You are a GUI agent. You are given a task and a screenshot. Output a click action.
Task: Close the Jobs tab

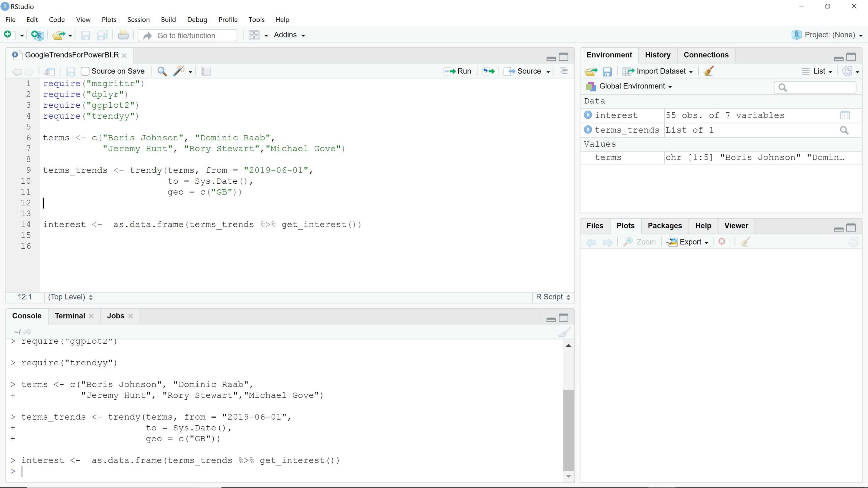(131, 316)
